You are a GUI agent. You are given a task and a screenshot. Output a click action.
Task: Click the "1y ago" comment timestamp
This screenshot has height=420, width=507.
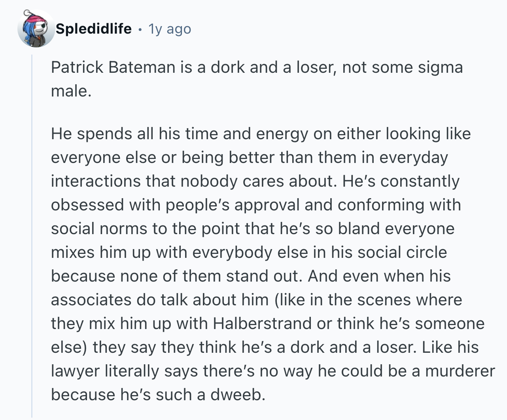pos(170,29)
